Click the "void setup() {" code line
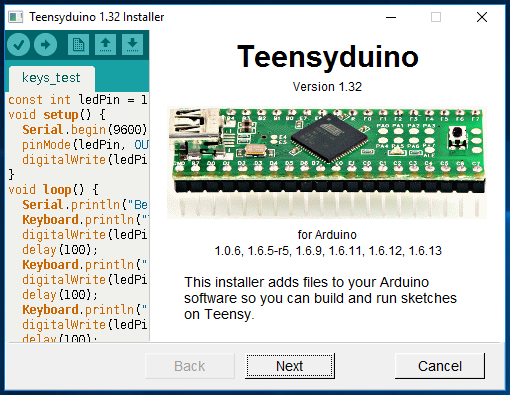This screenshot has width=510, height=395. tap(57, 115)
